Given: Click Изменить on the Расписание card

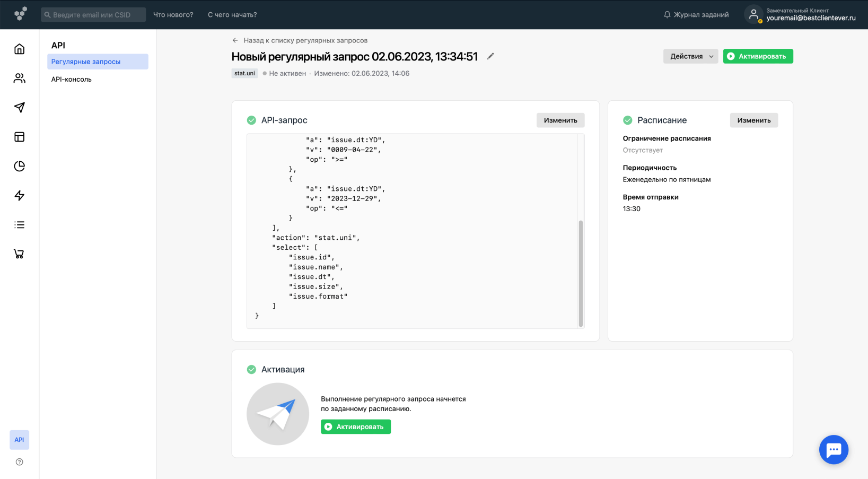Looking at the screenshot, I should click(753, 120).
